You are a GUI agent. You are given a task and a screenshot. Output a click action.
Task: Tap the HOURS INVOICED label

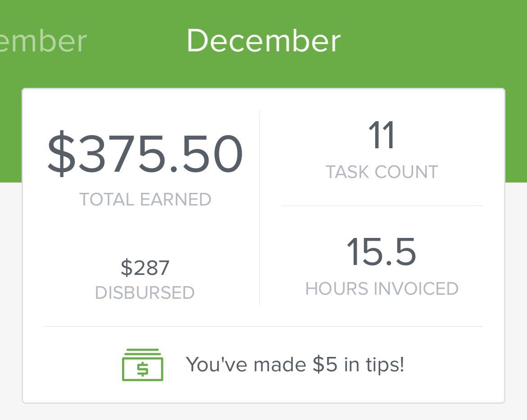pos(382,289)
